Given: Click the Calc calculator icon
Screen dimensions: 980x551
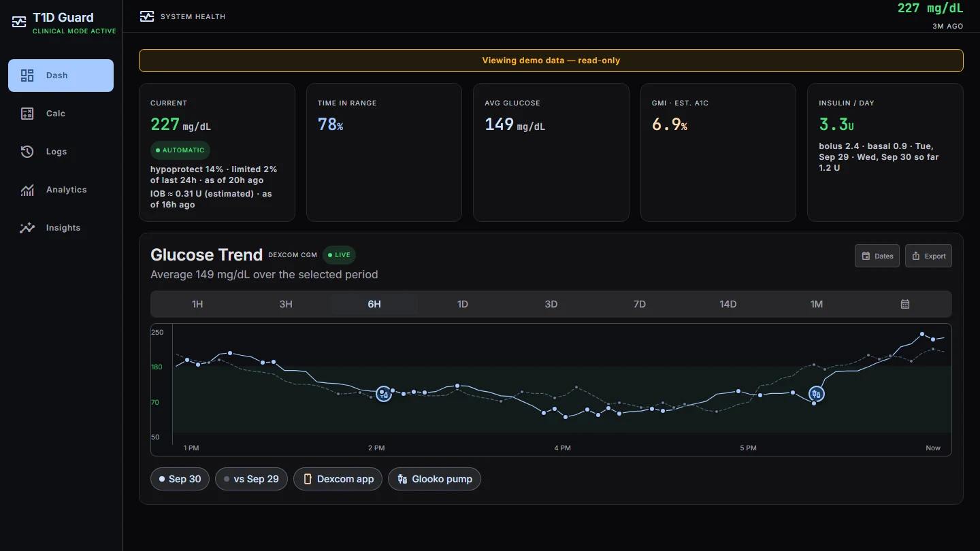Looking at the screenshot, I should (27, 114).
